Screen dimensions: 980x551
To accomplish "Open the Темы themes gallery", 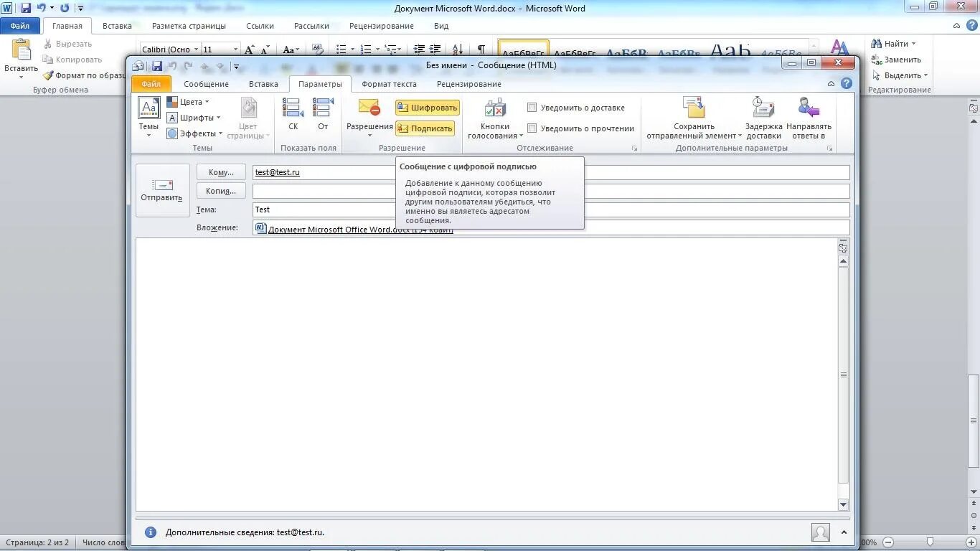I will [x=149, y=118].
